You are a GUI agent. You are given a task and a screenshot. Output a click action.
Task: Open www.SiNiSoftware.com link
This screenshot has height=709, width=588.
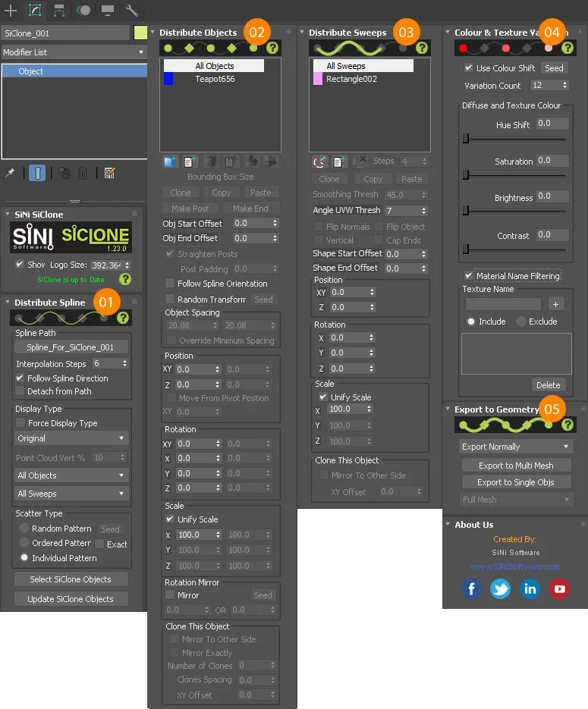515,566
